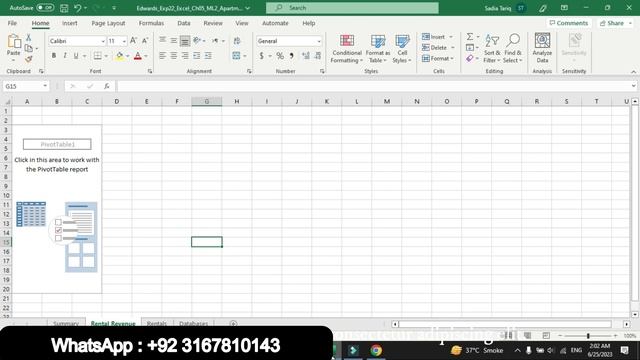Image resolution: width=640 pixels, height=360 pixels.
Task: Click the Clear eraser icon
Action: click(x=470, y=59)
